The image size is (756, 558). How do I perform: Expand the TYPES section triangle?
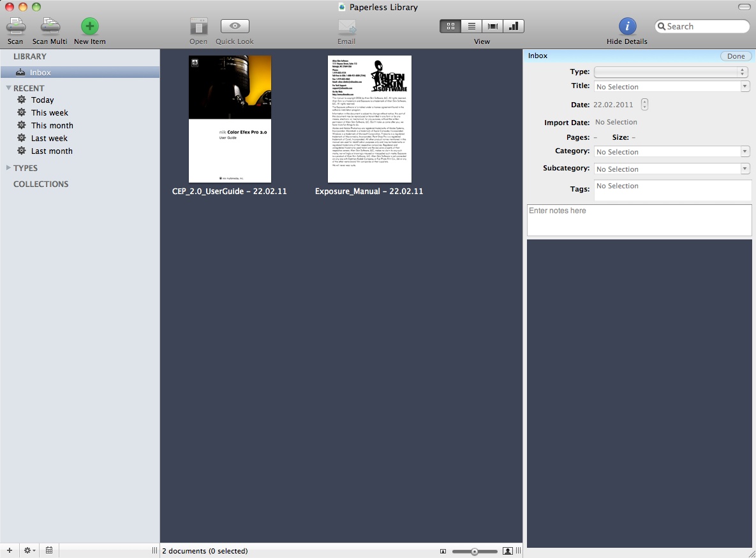(8, 167)
